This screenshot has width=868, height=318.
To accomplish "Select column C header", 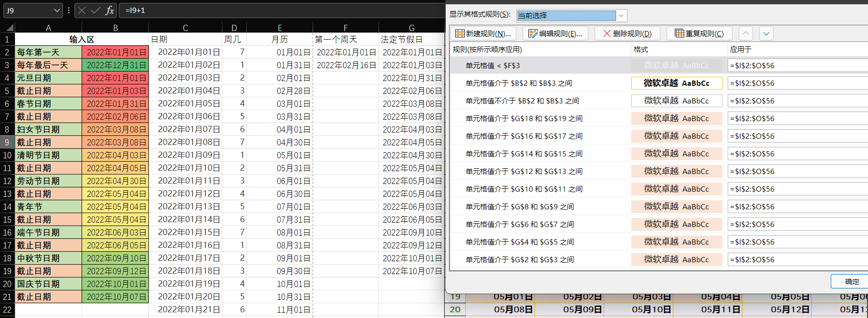I will [x=185, y=28].
